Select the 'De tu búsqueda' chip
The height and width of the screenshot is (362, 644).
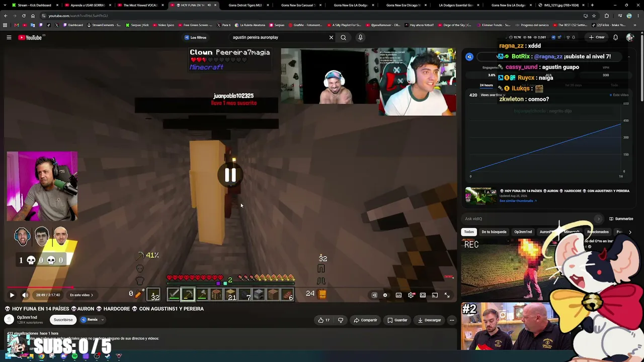click(x=494, y=232)
